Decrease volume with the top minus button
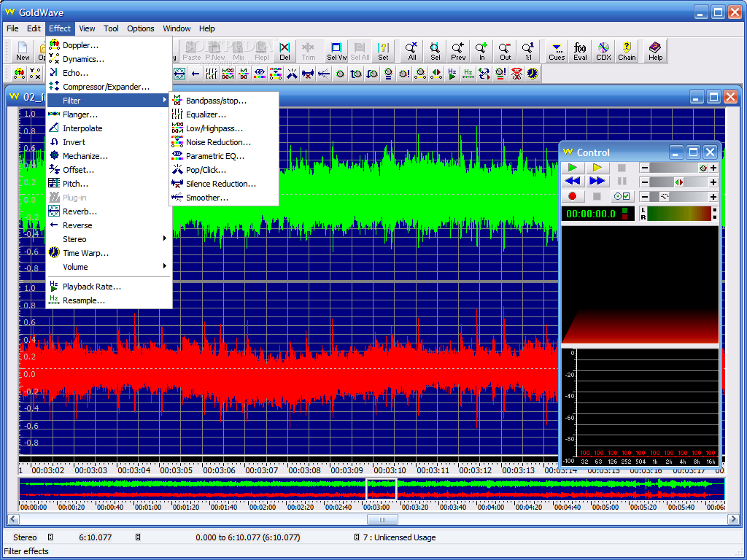 [645, 168]
